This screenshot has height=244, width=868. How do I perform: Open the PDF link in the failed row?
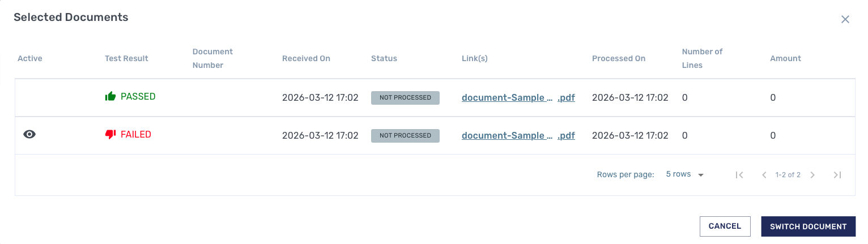click(x=518, y=135)
